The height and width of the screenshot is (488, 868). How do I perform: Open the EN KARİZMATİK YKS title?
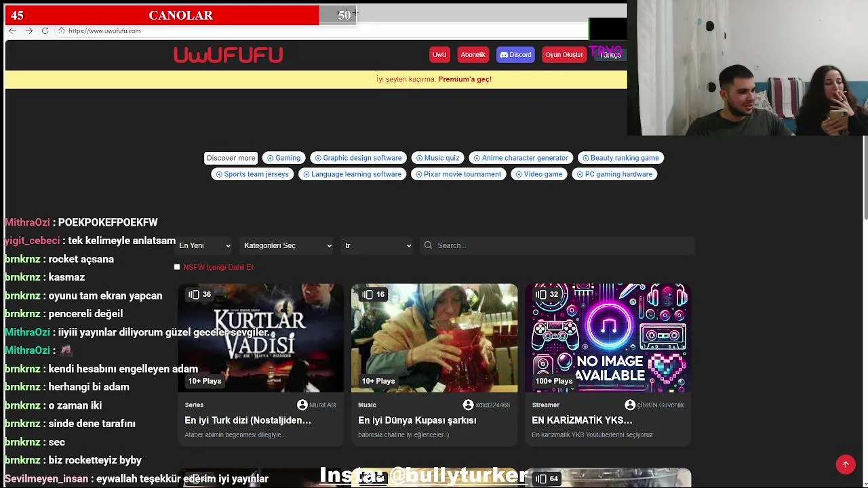tap(582, 420)
